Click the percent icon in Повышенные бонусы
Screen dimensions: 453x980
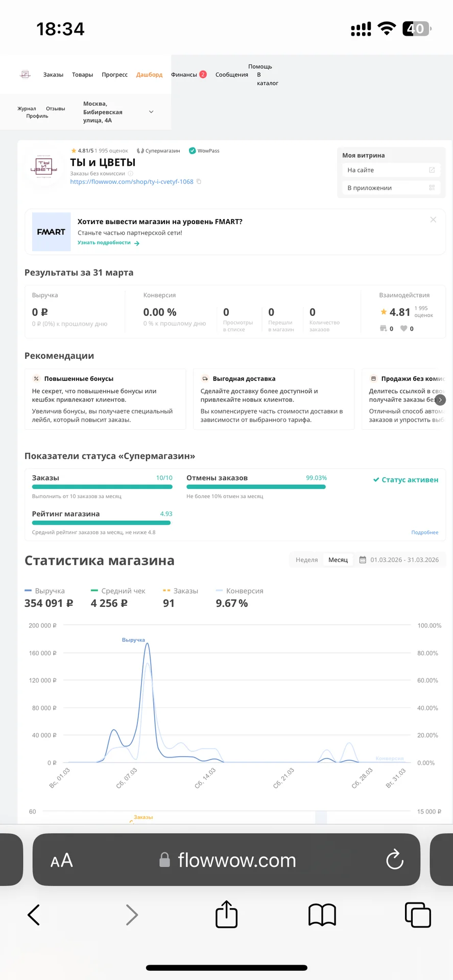[36, 379]
